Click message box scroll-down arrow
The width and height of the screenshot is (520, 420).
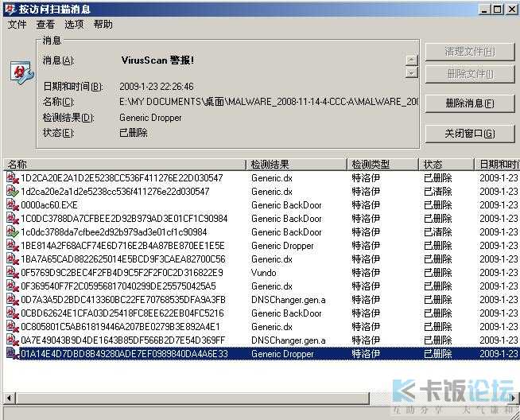pyautogui.click(x=412, y=72)
